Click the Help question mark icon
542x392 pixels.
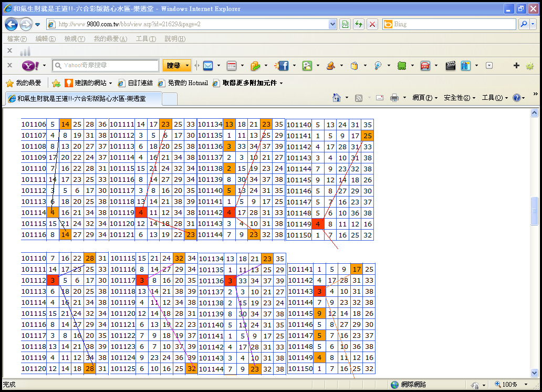516,98
